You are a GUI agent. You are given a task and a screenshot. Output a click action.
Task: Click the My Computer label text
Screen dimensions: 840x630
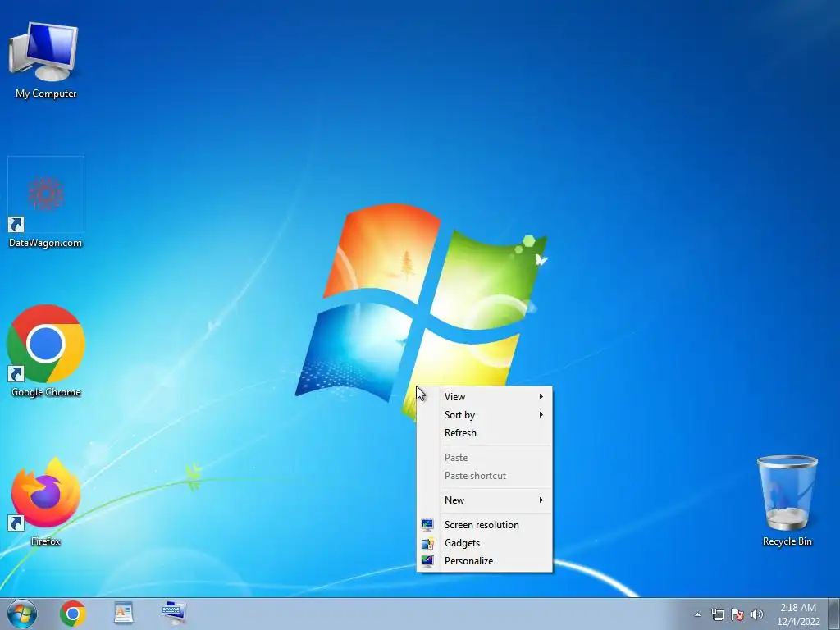(46, 94)
